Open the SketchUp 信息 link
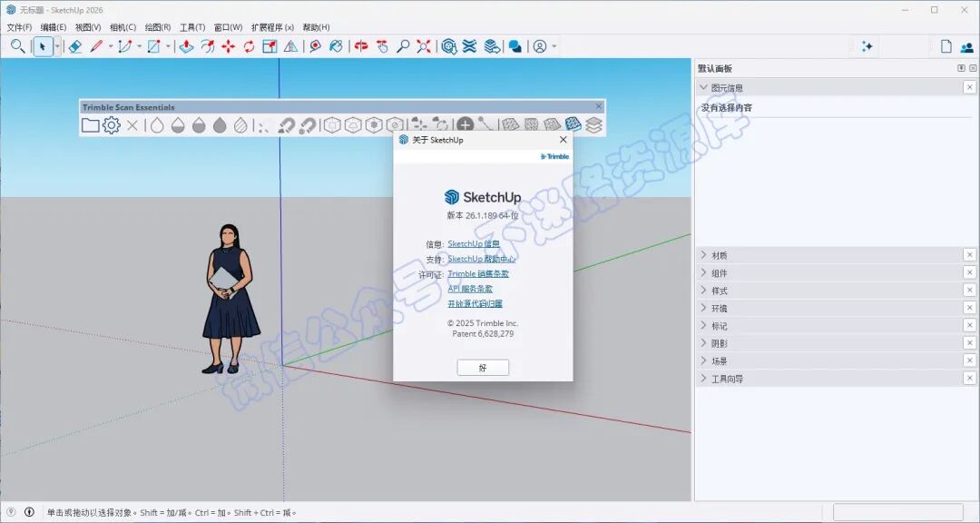Screen dimensions: 980x523 474,244
